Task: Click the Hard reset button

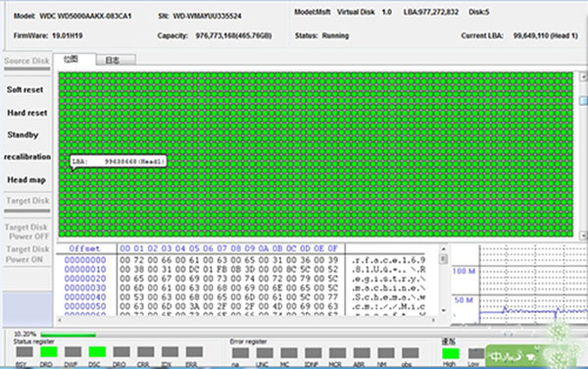Action: [x=27, y=113]
